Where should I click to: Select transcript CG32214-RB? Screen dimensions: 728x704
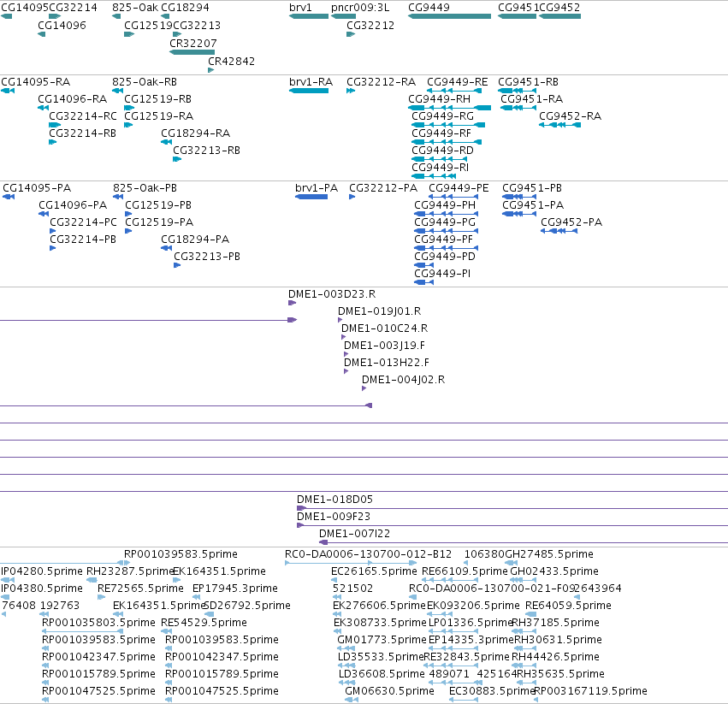tap(82, 133)
